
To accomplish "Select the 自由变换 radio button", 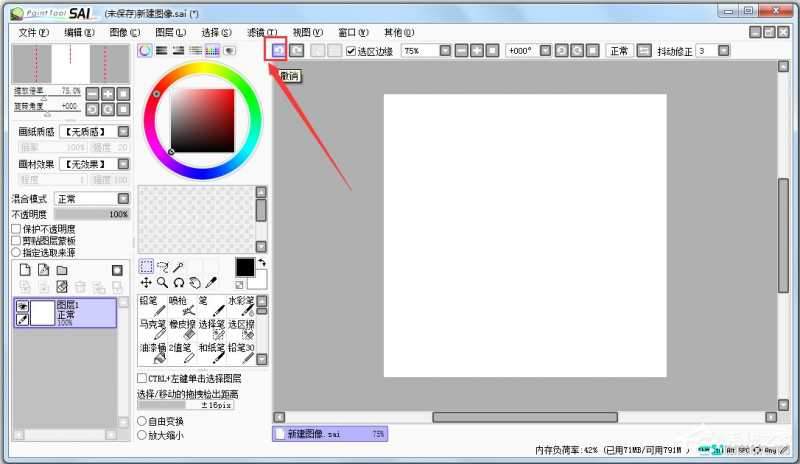I will 141,421.
